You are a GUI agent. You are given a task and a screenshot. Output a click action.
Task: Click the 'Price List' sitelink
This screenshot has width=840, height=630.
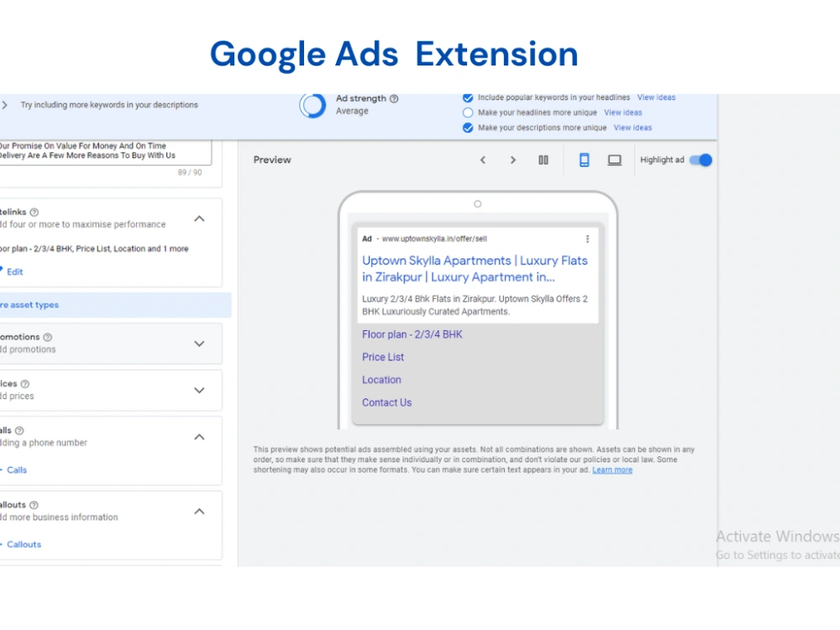pos(383,357)
